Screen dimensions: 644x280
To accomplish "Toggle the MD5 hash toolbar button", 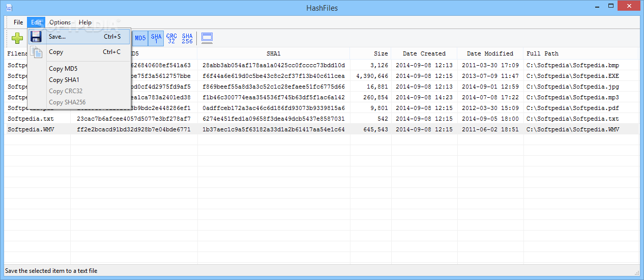I will point(140,38).
